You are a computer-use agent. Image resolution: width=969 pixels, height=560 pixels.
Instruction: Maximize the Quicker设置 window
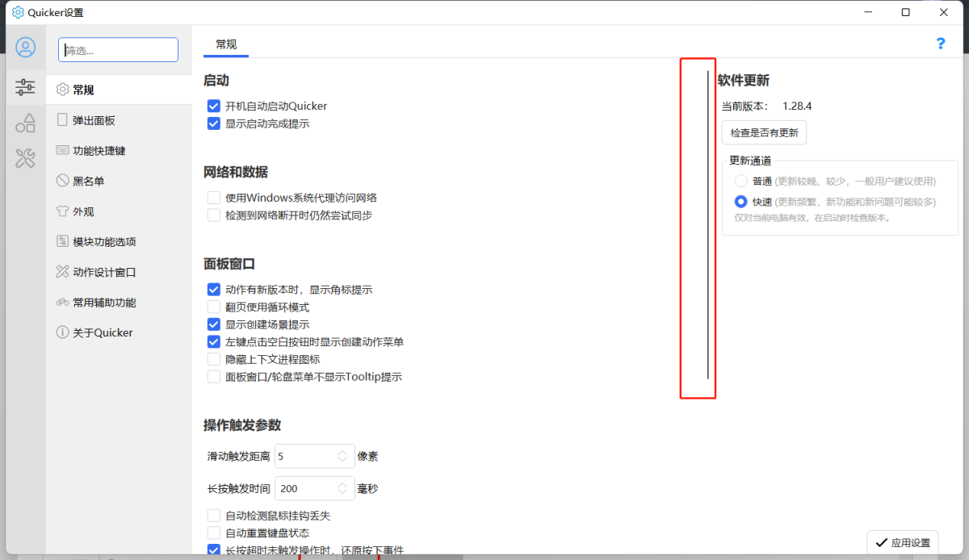pyautogui.click(x=906, y=12)
